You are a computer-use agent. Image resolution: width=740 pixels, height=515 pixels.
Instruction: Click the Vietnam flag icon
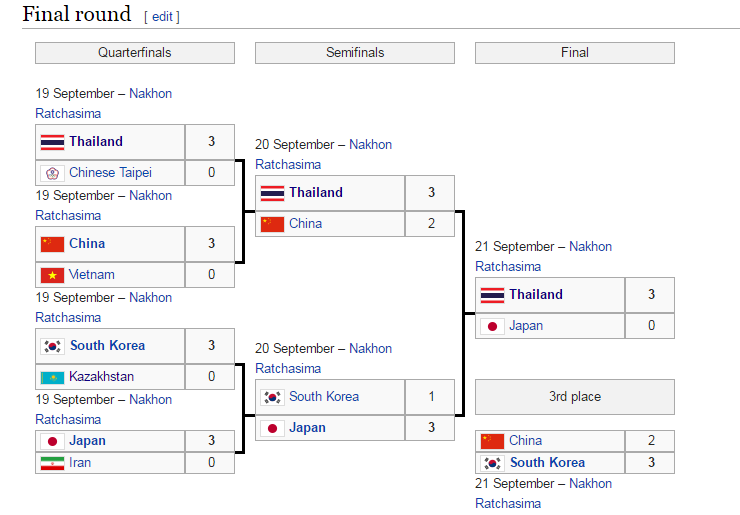coord(52,275)
